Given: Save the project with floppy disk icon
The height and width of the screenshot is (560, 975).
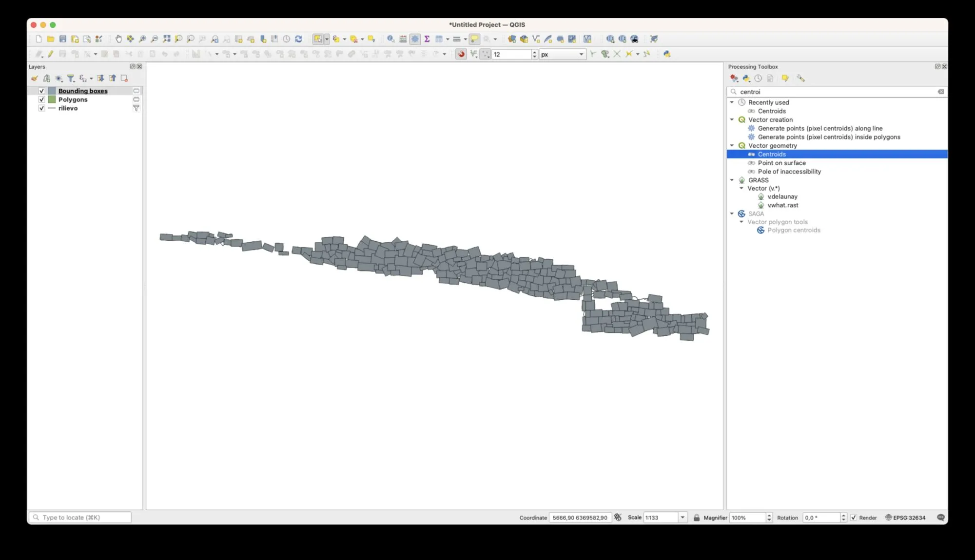Looking at the screenshot, I should (63, 39).
